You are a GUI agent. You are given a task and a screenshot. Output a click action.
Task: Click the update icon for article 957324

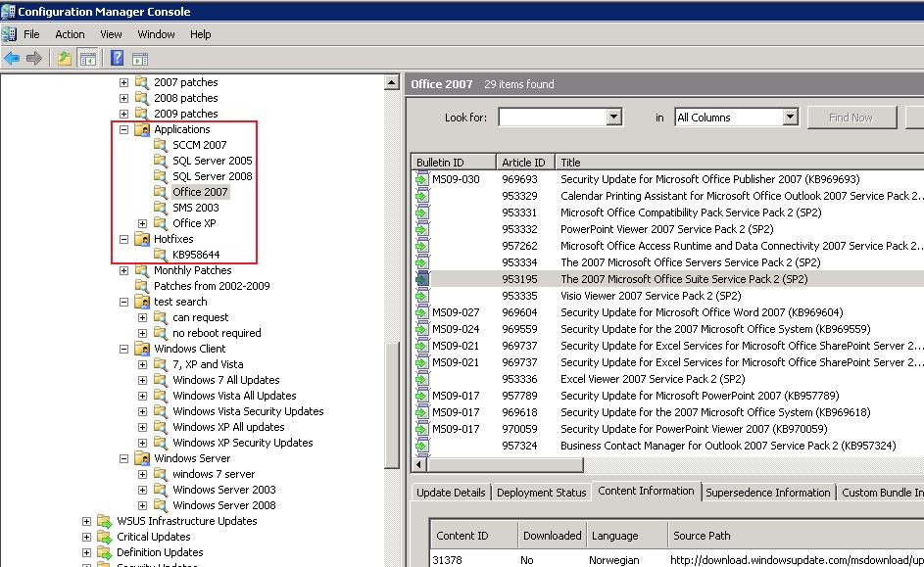tap(422, 446)
